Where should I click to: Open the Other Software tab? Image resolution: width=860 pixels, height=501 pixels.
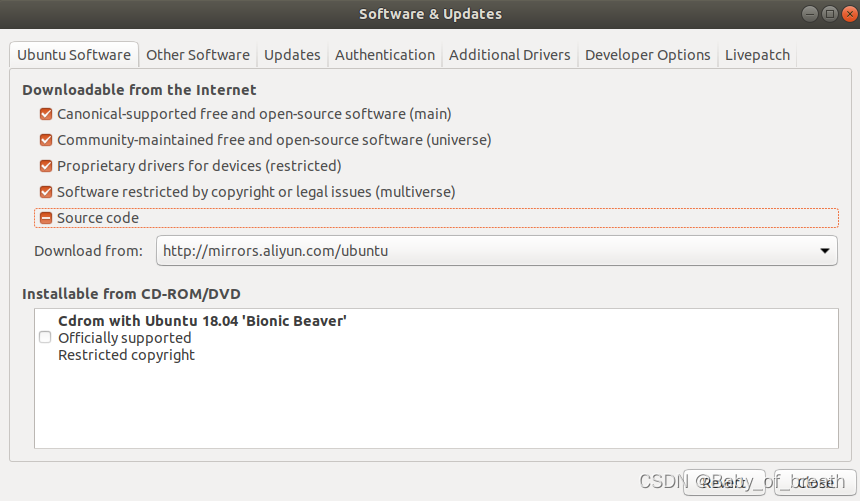point(197,55)
